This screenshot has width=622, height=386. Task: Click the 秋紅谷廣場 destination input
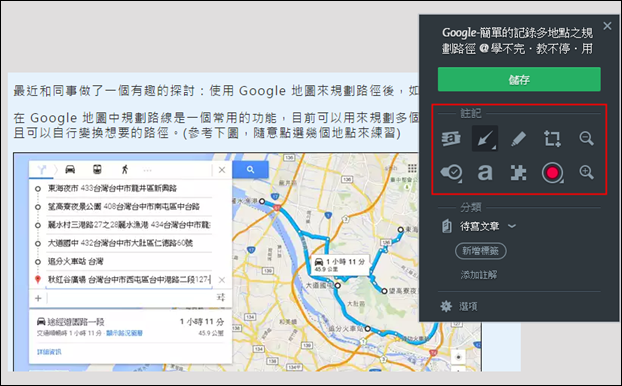129,279
